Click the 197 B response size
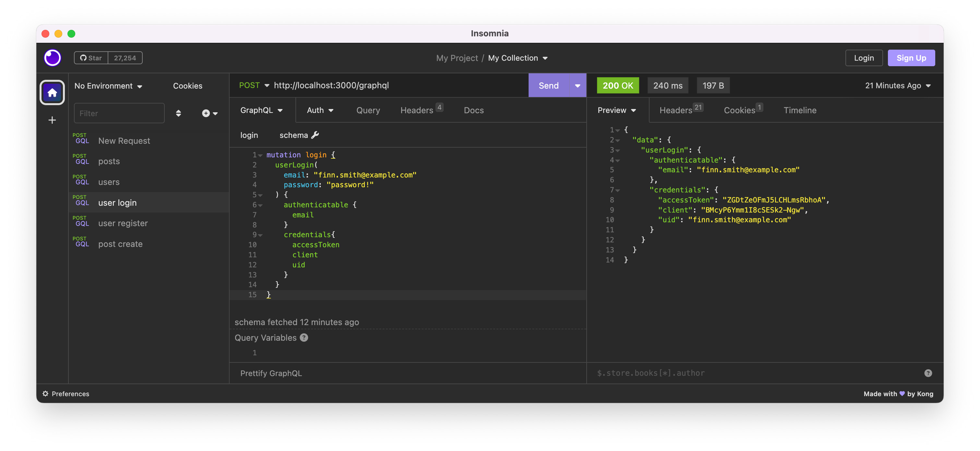 713,86
